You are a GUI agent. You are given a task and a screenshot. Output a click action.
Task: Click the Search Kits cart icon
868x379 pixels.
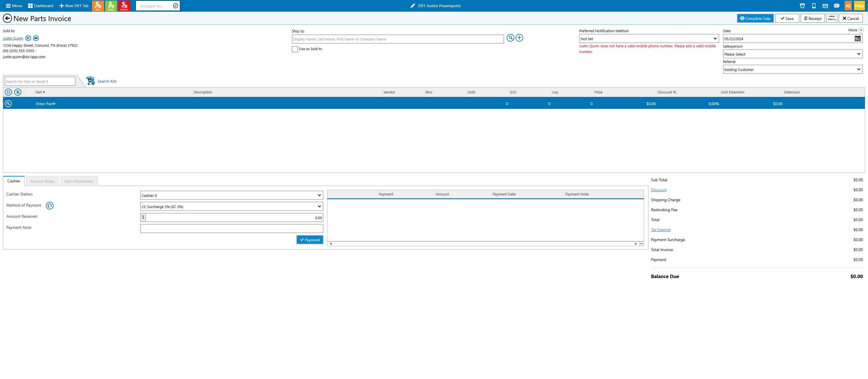point(90,81)
